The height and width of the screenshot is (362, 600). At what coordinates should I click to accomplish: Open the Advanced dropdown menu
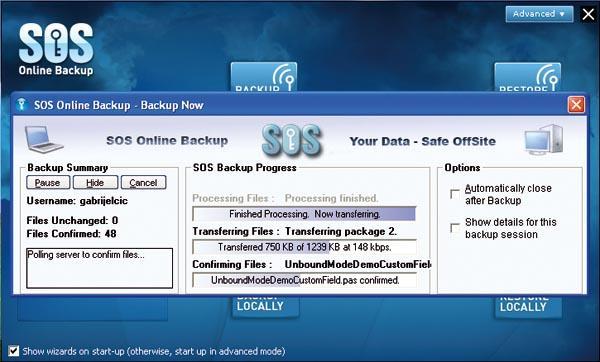539,14
